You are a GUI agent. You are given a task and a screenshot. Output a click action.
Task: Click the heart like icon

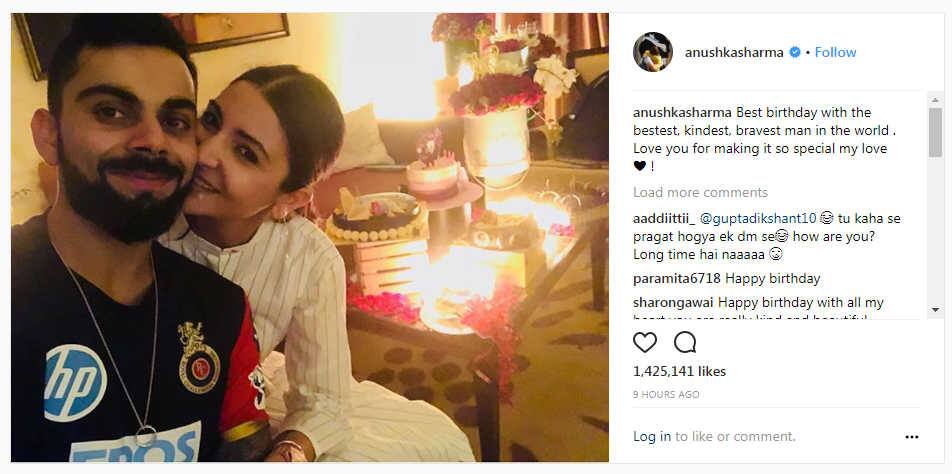click(645, 343)
